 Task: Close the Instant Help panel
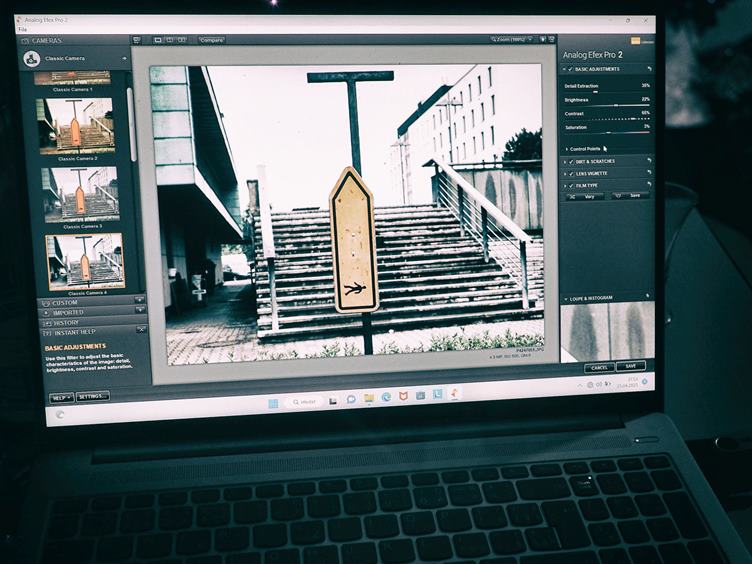pyautogui.click(x=141, y=329)
